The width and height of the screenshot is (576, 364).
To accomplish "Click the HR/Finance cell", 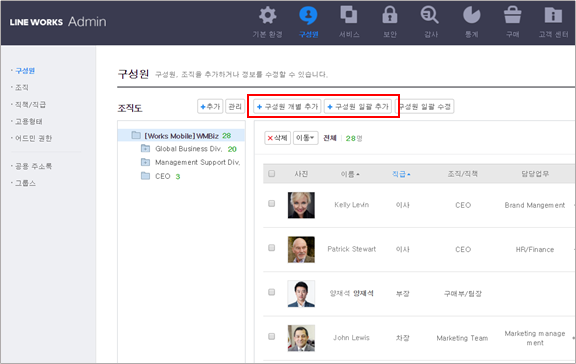I will (x=534, y=249).
